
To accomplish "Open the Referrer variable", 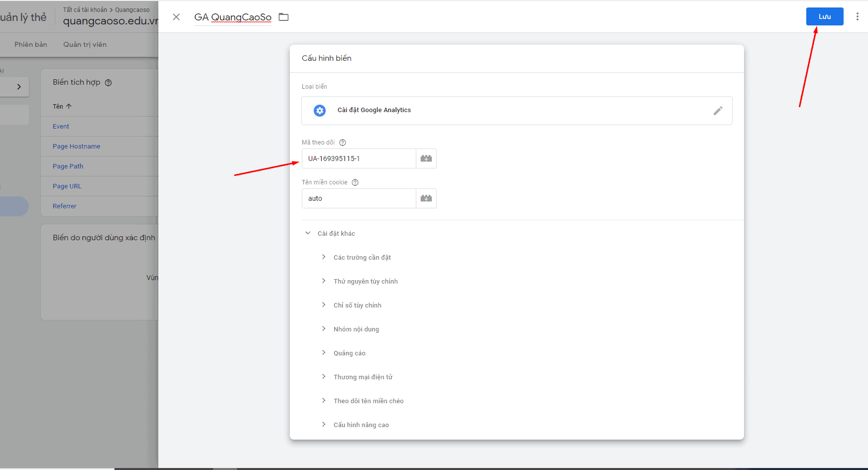I will point(65,206).
